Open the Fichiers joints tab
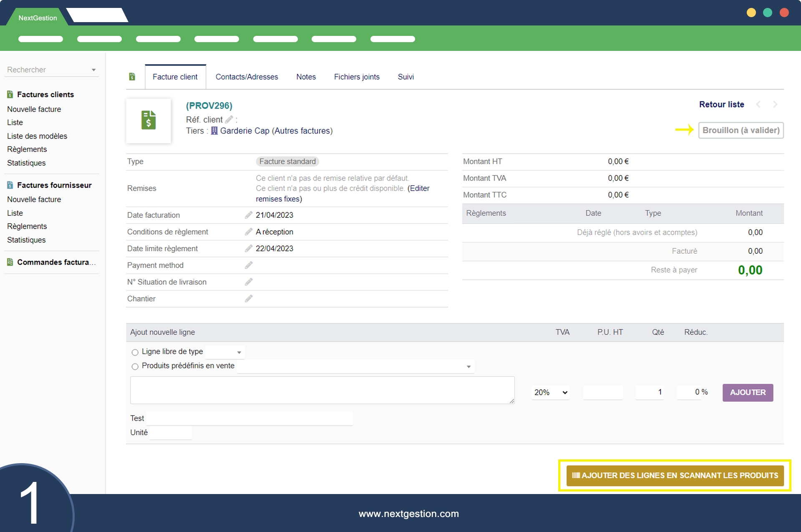801x532 pixels. pyautogui.click(x=356, y=77)
